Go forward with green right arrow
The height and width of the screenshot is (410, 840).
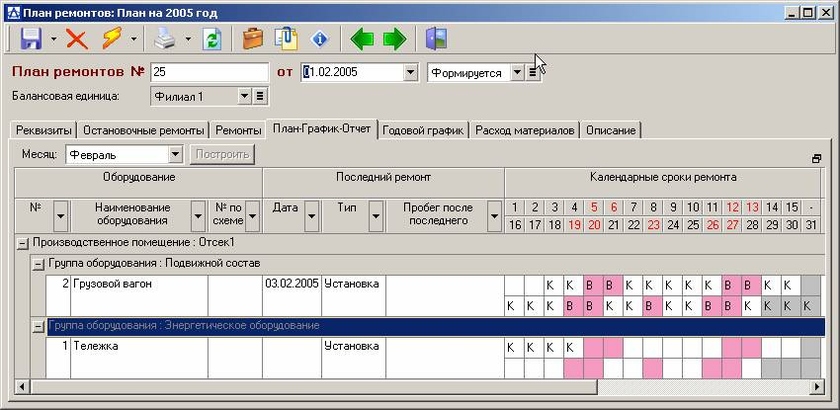[395, 39]
